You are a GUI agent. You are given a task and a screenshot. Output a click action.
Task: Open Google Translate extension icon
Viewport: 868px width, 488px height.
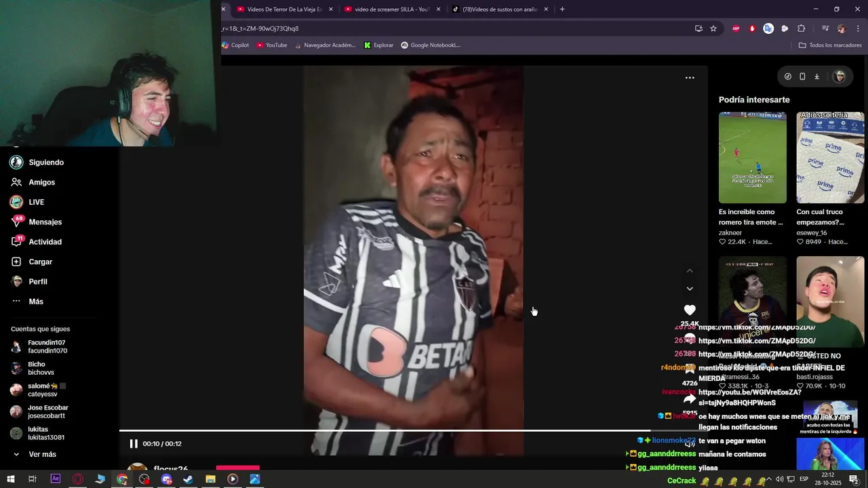pyautogui.click(x=768, y=28)
